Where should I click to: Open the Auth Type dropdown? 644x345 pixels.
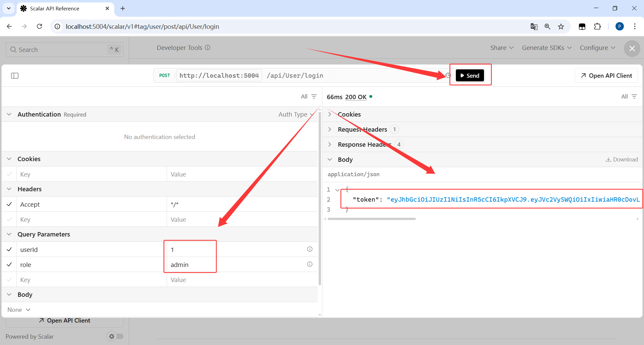tap(296, 115)
